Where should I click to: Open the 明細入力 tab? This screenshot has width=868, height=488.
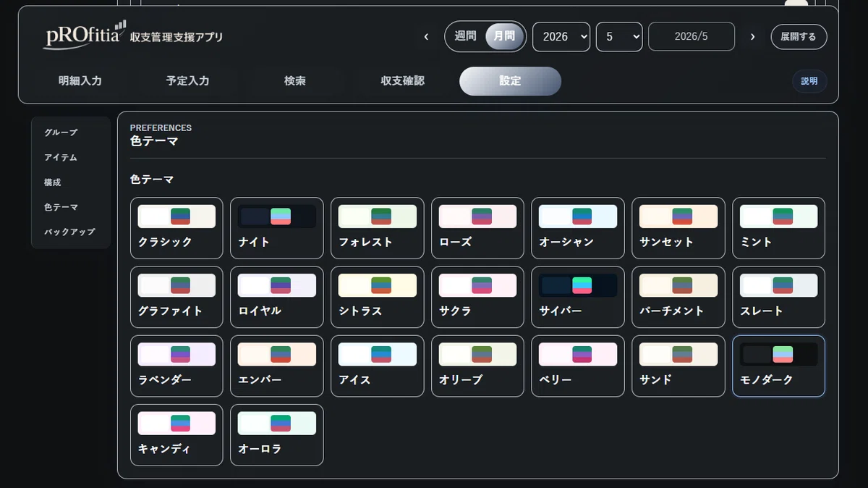click(x=80, y=81)
